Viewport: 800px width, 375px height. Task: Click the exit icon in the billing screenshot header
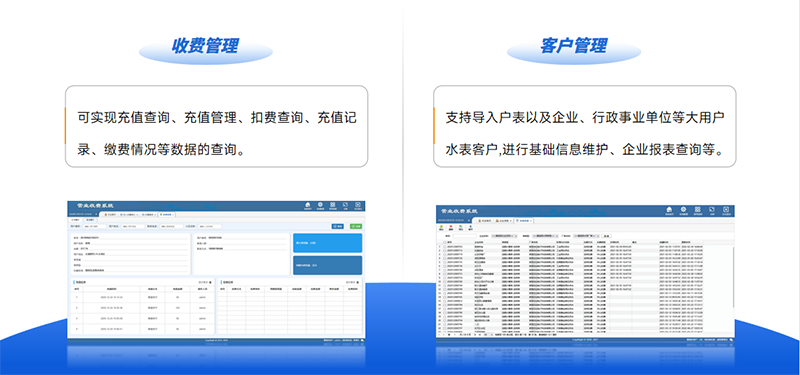pyautogui.click(x=358, y=205)
